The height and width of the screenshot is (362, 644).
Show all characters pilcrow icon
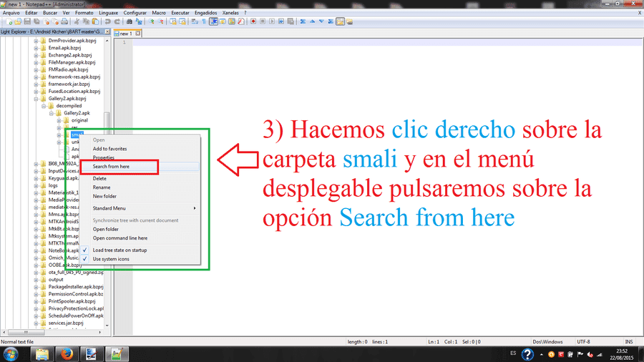click(204, 21)
